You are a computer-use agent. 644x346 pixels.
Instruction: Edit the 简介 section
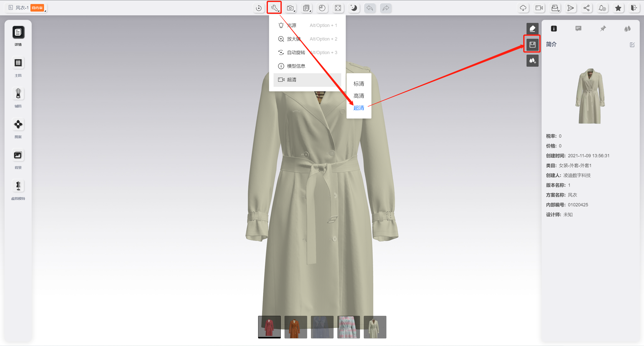pos(632,45)
